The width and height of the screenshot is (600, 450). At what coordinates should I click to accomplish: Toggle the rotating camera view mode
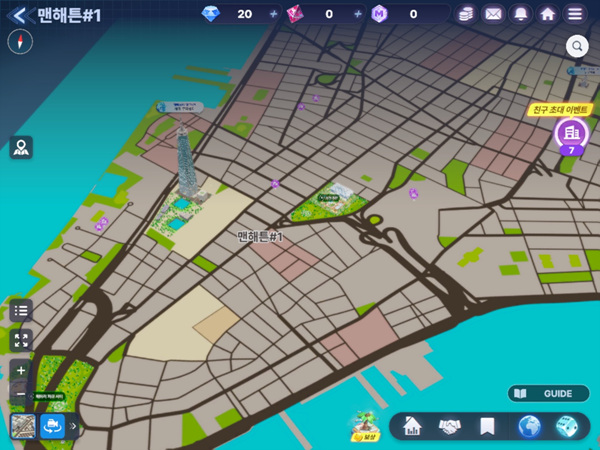(52, 426)
